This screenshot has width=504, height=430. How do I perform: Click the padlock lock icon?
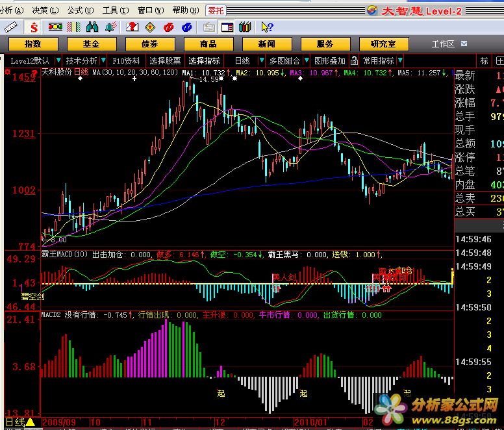(x=354, y=60)
